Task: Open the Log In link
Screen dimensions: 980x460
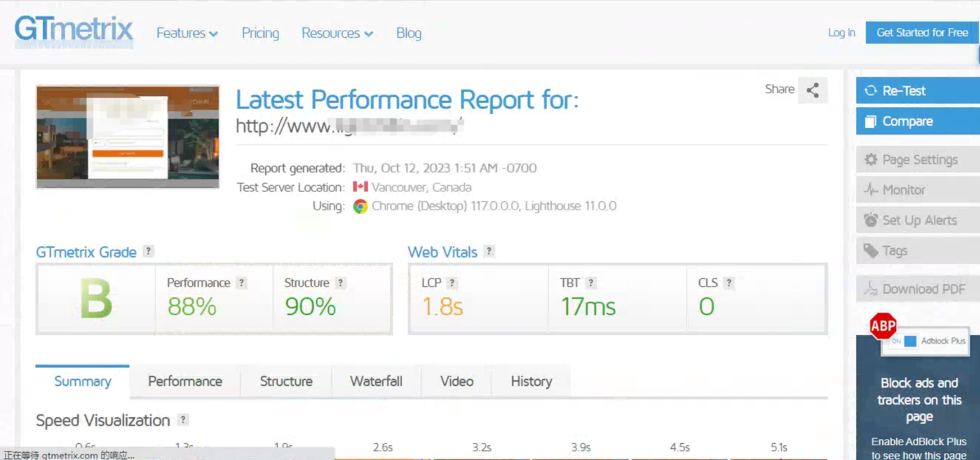Action: tap(841, 33)
